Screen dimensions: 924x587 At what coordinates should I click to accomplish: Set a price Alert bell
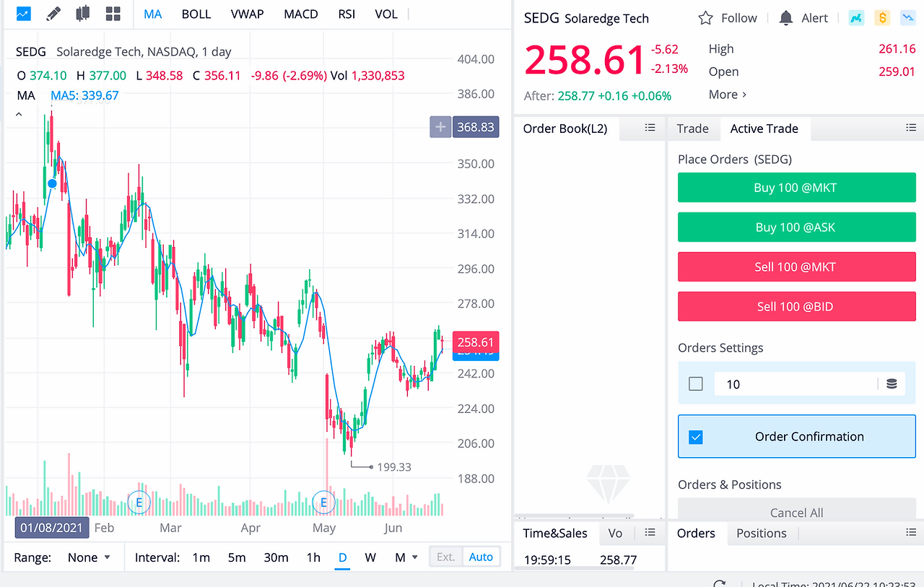point(786,18)
